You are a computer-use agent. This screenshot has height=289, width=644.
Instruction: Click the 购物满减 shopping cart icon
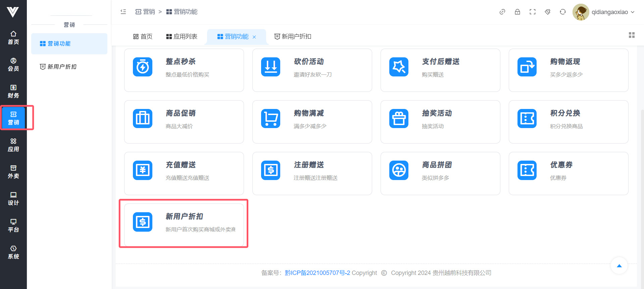coord(270,119)
